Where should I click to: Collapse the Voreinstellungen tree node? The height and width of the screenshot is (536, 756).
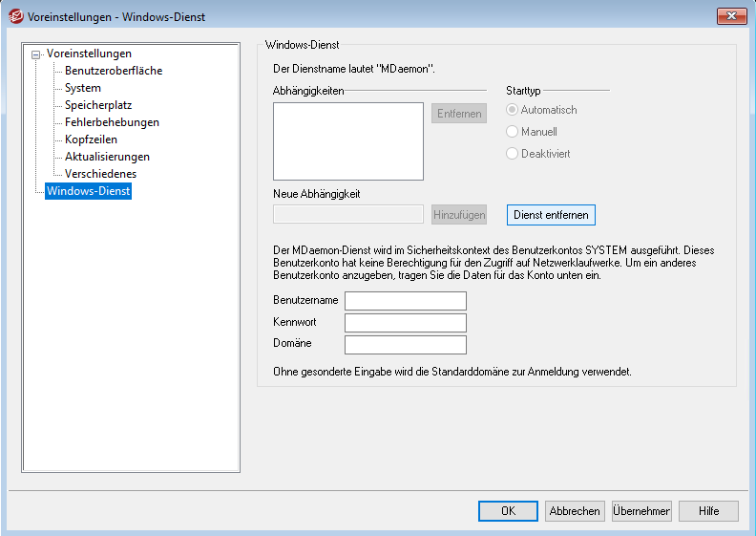click(x=36, y=54)
